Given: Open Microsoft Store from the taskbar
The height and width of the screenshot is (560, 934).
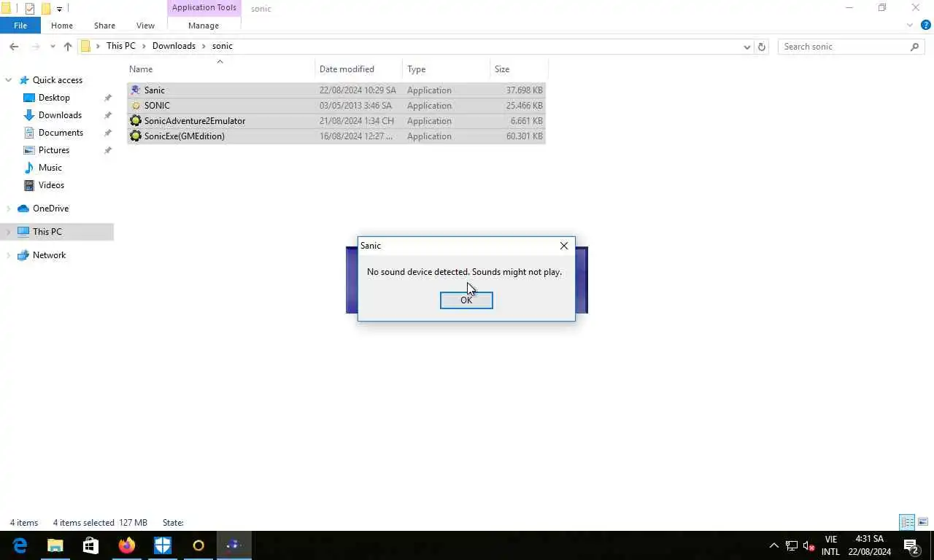Looking at the screenshot, I should tap(90, 545).
